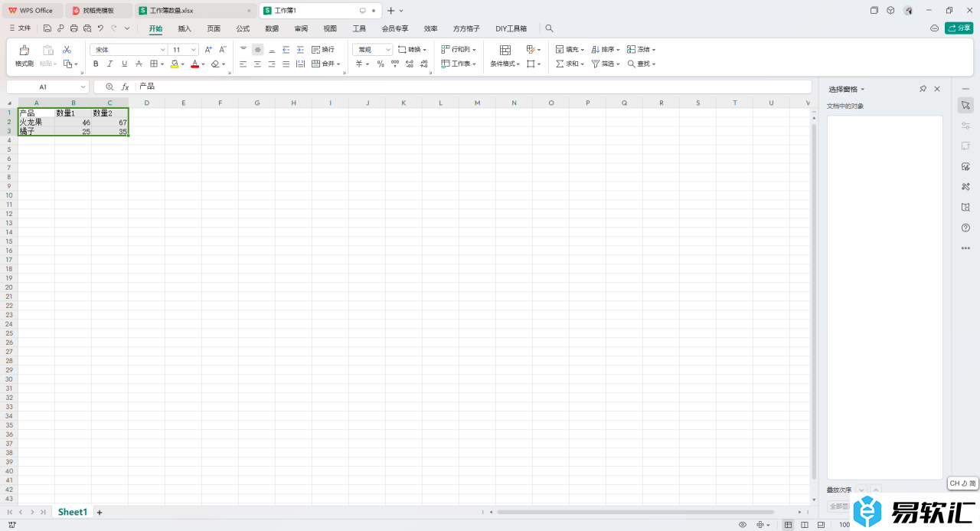Toggle strikethrough formatting
Image resolution: width=980 pixels, height=531 pixels.
(x=139, y=64)
